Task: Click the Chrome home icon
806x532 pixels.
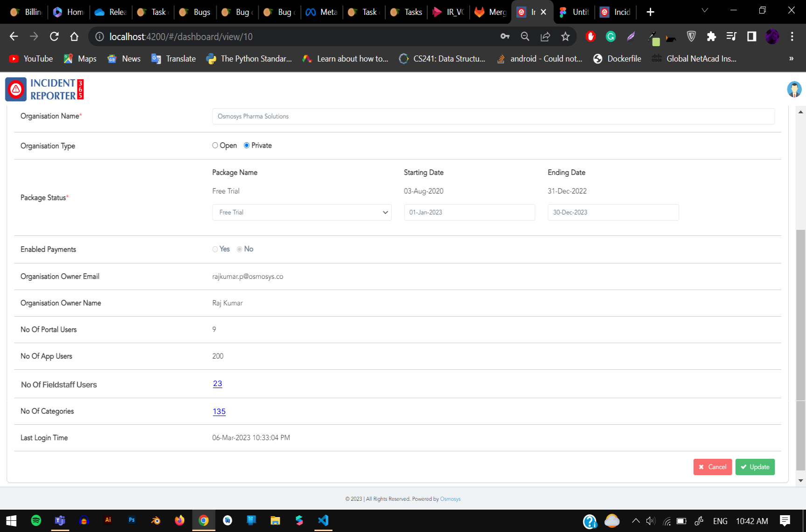Action: 74,37
